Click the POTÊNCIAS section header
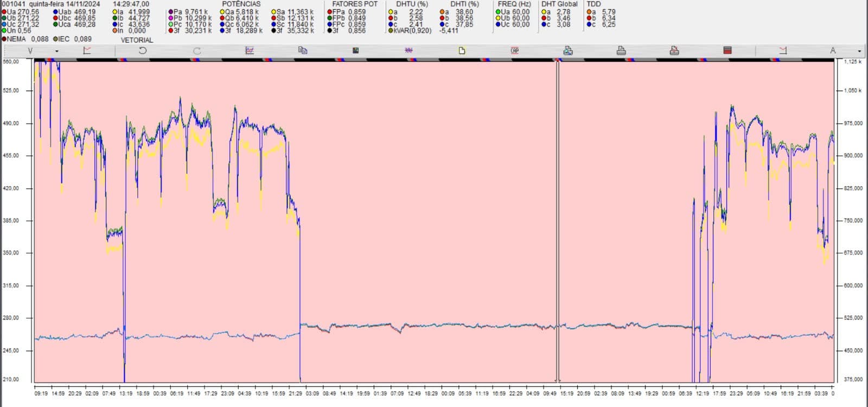Viewport: 868px width, 407px height. [241, 4]
